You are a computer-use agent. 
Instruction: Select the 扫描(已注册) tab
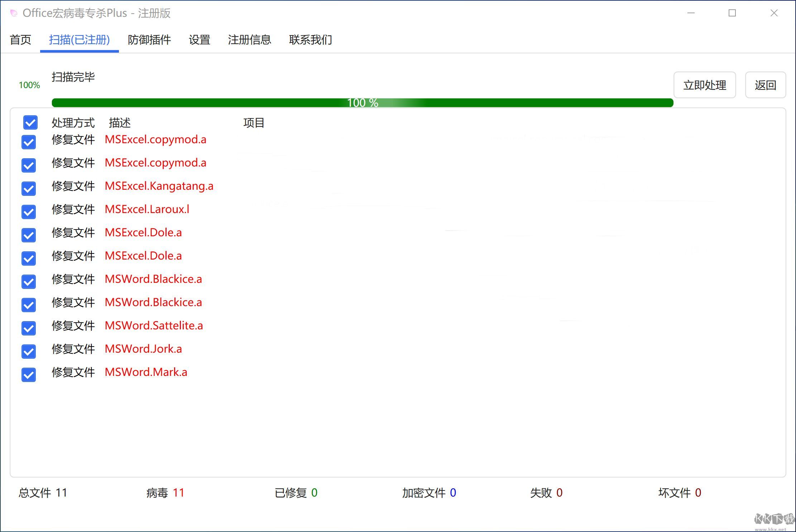79,40
